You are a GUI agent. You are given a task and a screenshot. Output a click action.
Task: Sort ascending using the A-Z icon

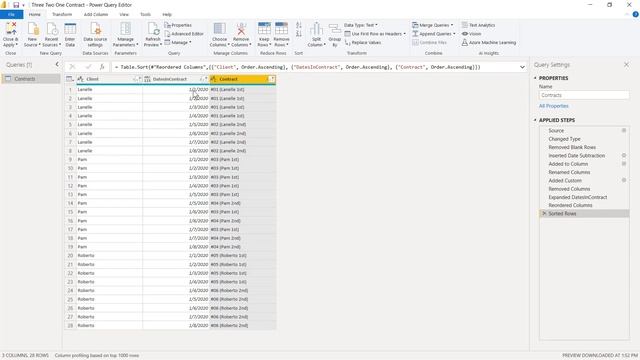point(299,26)
